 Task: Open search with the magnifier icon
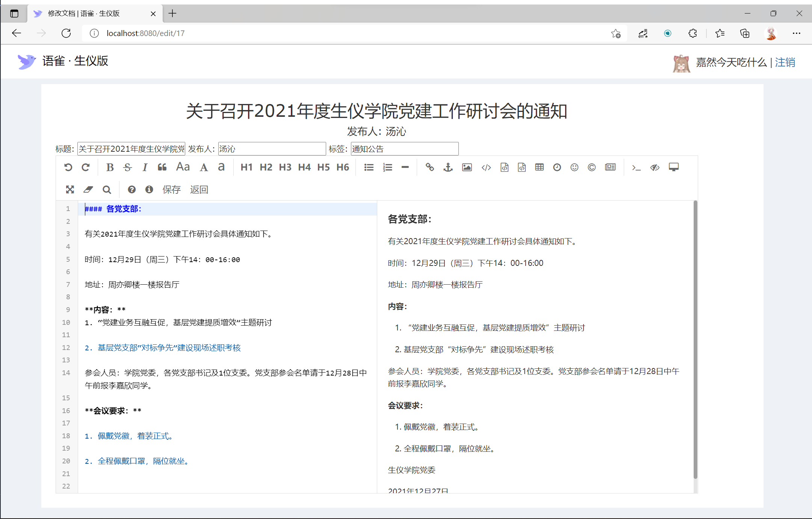coord(107,190)
